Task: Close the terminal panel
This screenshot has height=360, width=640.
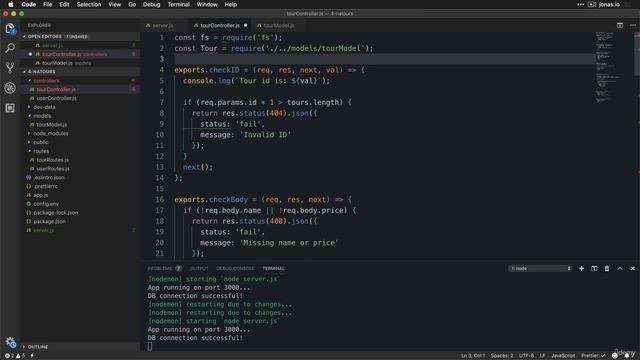Action: point(633,269)
